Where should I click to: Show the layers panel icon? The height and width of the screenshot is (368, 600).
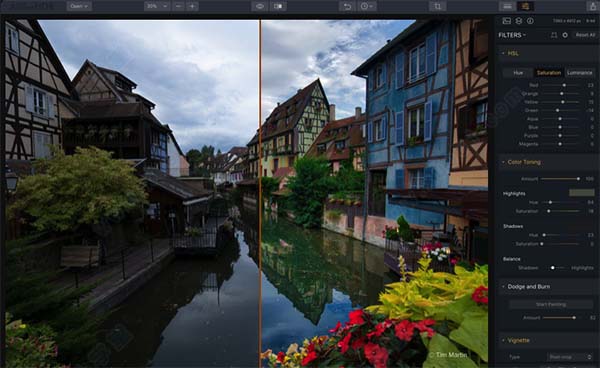(x=518, y=21)
